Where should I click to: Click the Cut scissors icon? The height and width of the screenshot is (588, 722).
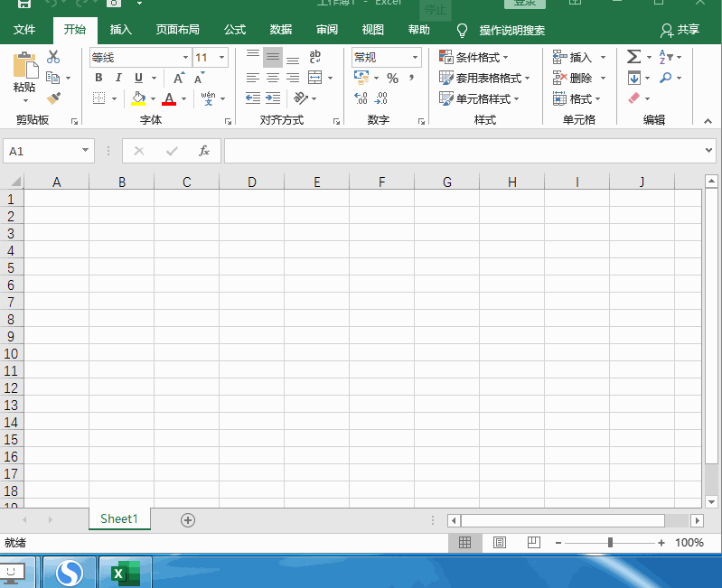53,57
